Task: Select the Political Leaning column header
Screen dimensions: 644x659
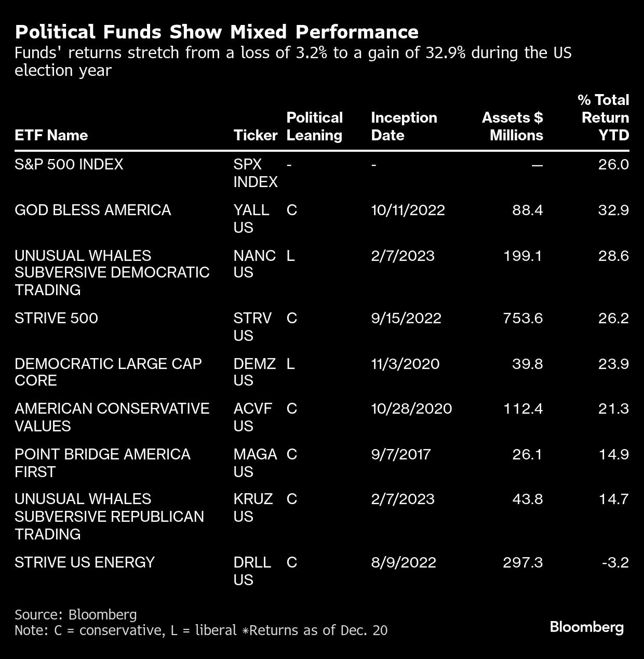Action: click(315, 126)
